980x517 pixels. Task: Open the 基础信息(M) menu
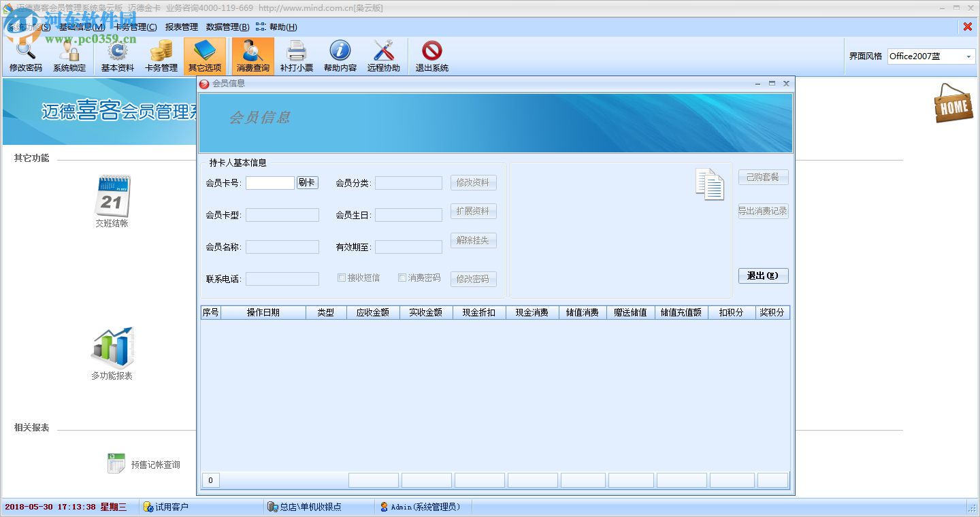click(x=82, y=27)
